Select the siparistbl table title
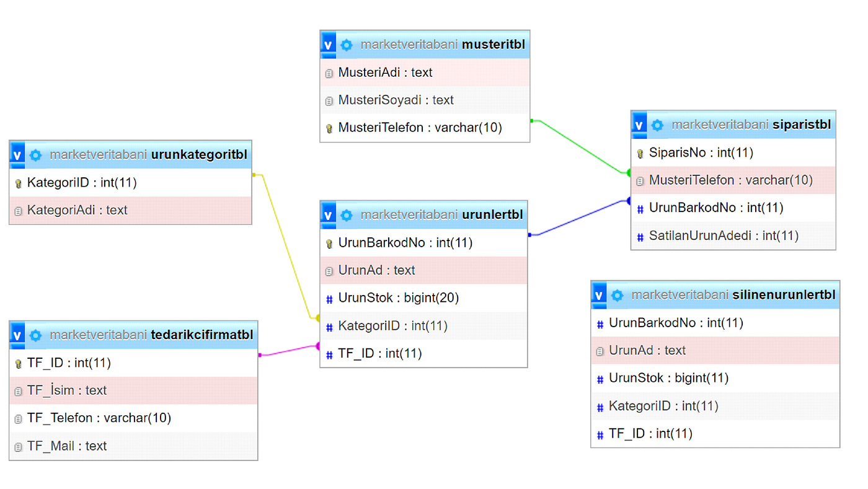The width and height of the screenshot is (868, 489). click(x=802, y=125)
